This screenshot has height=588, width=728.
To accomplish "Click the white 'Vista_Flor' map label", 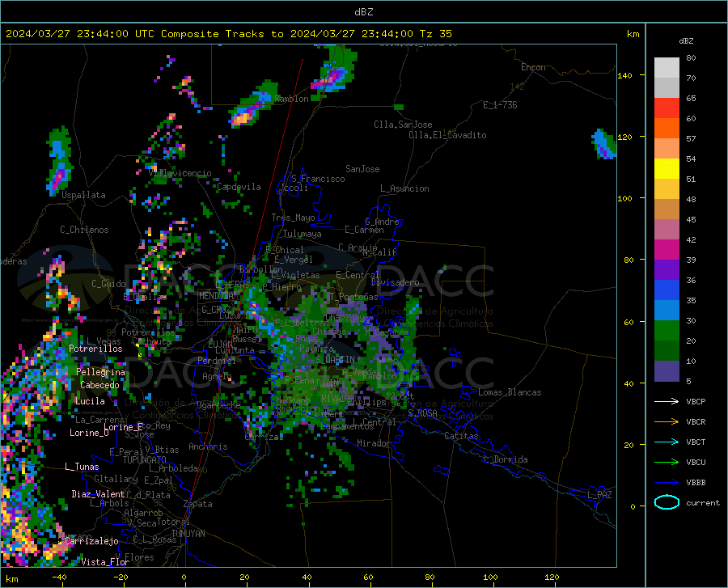I will click(x=105, y=562).
